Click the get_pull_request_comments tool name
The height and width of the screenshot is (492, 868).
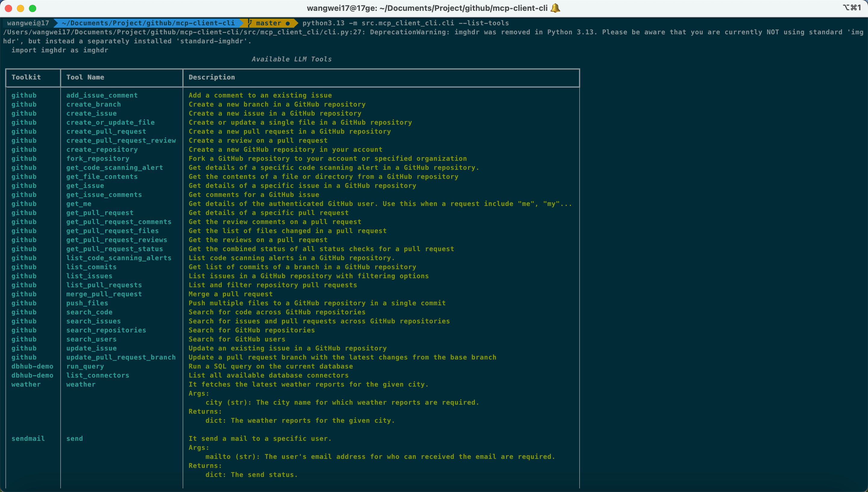[119, 222]
